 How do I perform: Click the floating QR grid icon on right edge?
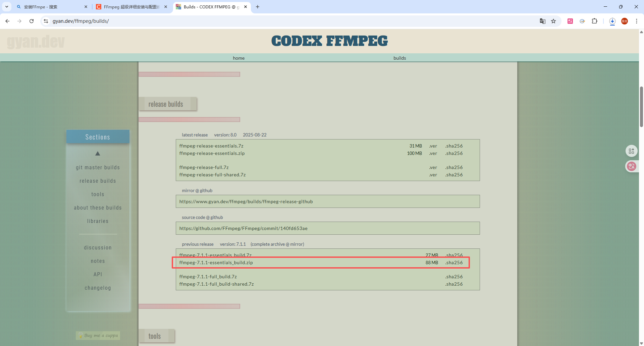(x=631, y=151)
